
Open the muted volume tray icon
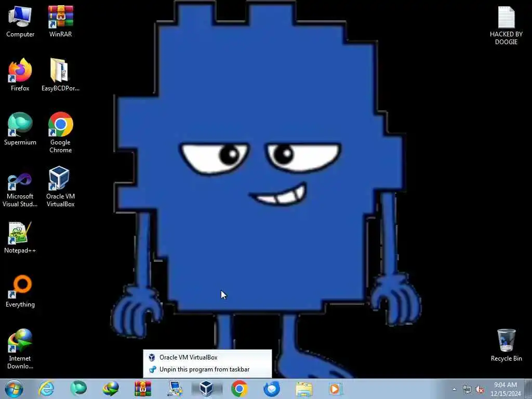coord(480,390)
